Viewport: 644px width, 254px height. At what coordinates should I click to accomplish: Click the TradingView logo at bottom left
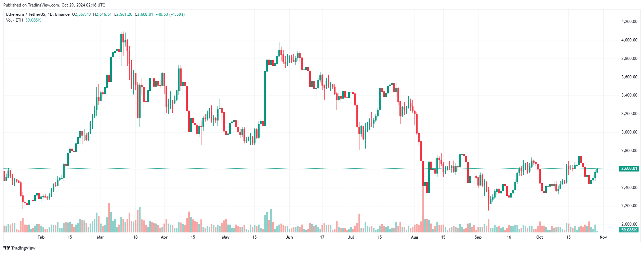(19, 248)
